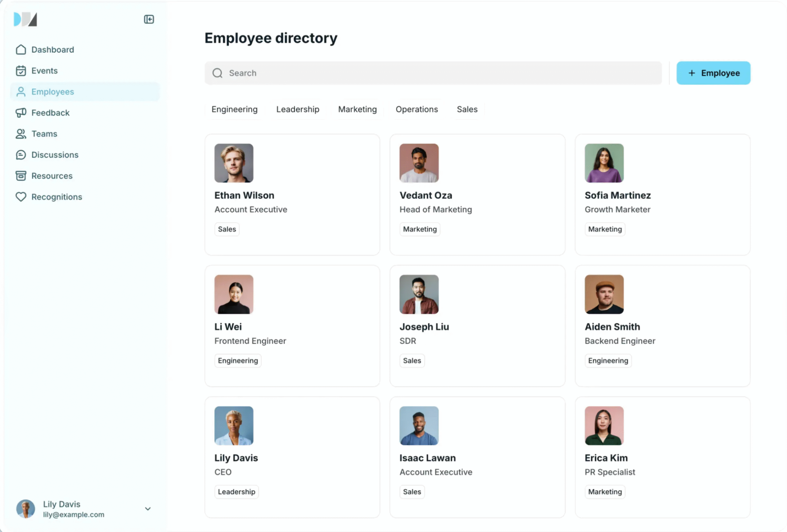The height and width of the screenshot is (532, 787).
Task: Click the Discussions chat bubble icon
Action: point(21,155)
